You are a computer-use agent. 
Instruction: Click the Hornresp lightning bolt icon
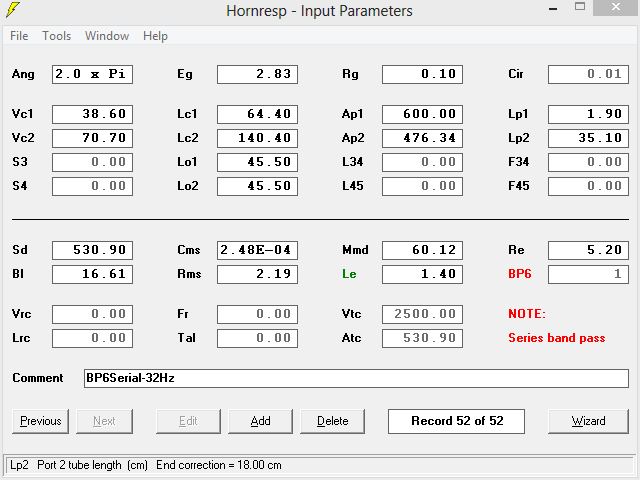pyautogui.click(x=12, y=10)
